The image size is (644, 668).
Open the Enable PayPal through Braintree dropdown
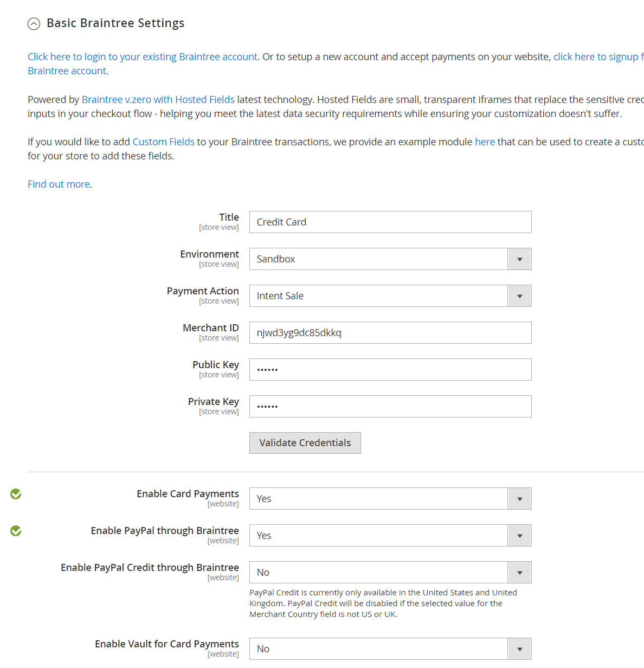pyautogui.click(x=390, y=536)
